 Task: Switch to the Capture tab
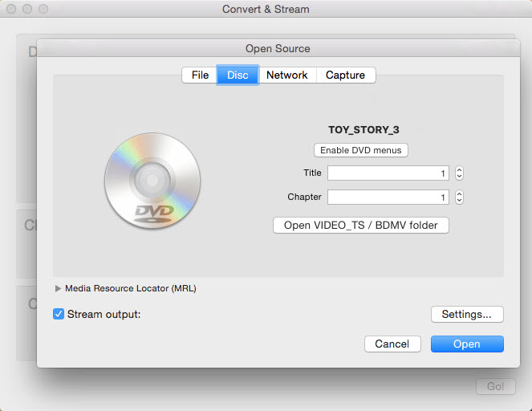345,75
